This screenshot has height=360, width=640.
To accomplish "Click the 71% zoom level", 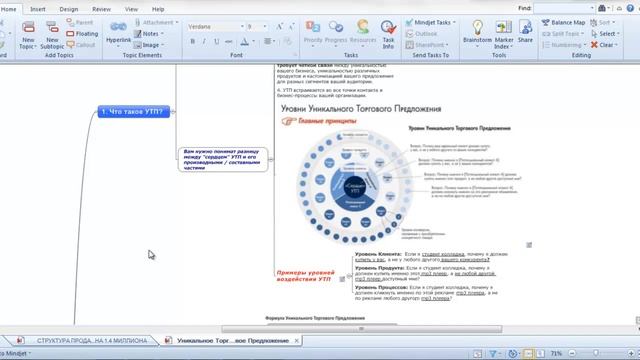I will pos(556,353).
